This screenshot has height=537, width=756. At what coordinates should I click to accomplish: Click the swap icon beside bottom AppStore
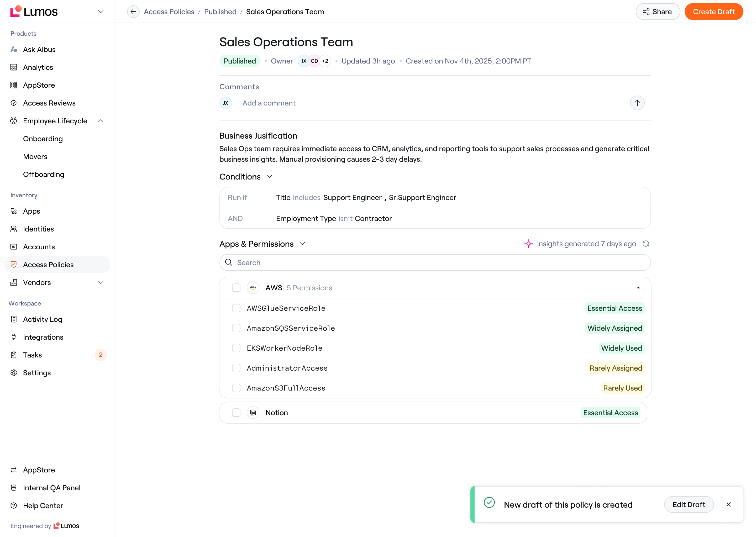(x=14, y=470)
